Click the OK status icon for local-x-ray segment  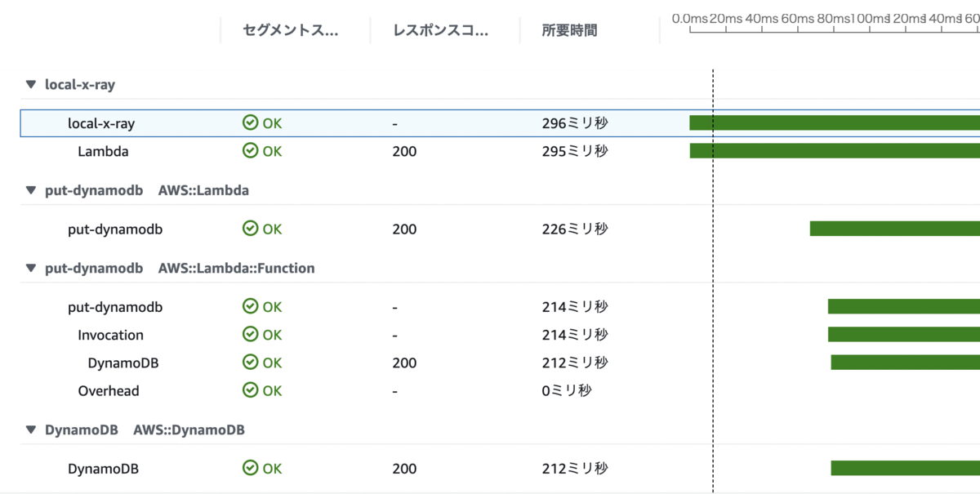click(x=249, y=122)
